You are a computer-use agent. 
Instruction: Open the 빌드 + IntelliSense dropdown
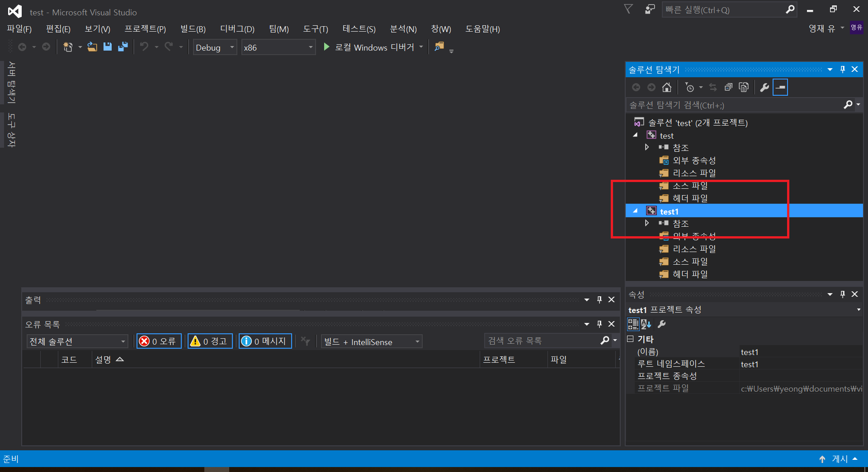(x=372, y=341)
